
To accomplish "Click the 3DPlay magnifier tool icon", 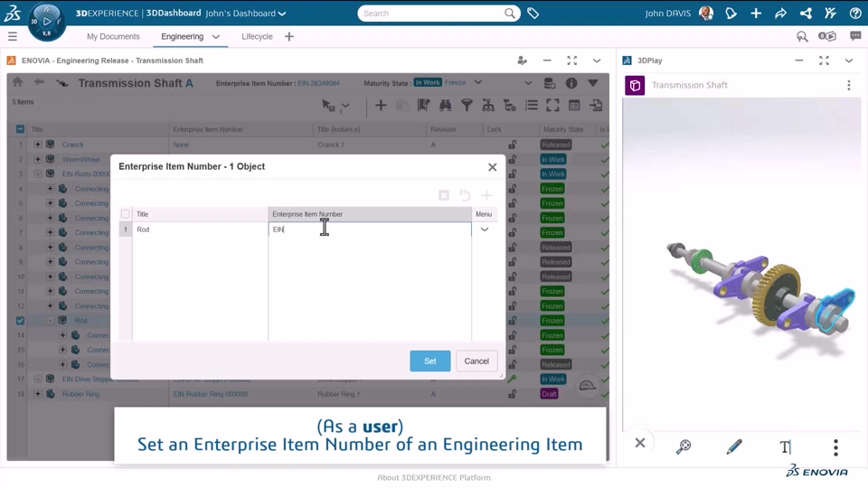I will (x=684, y=446).
